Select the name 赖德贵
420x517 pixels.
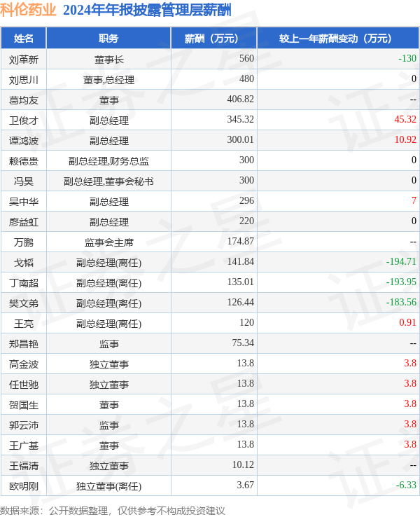pyautogui.click(x=23, y=161)
